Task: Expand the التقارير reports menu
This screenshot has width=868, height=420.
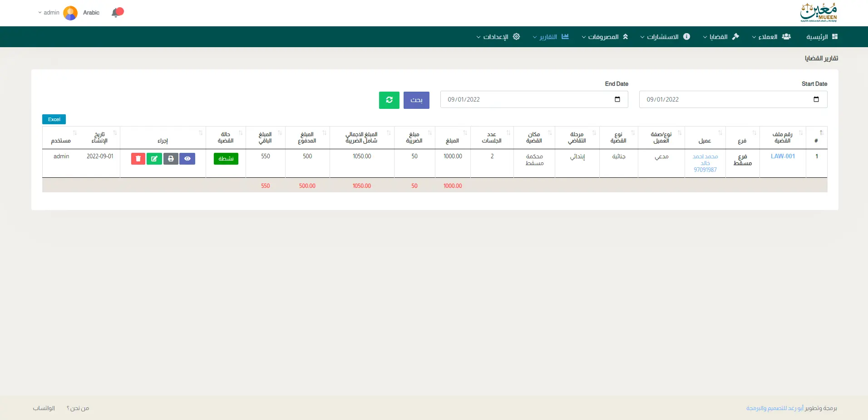Action: 550,37
